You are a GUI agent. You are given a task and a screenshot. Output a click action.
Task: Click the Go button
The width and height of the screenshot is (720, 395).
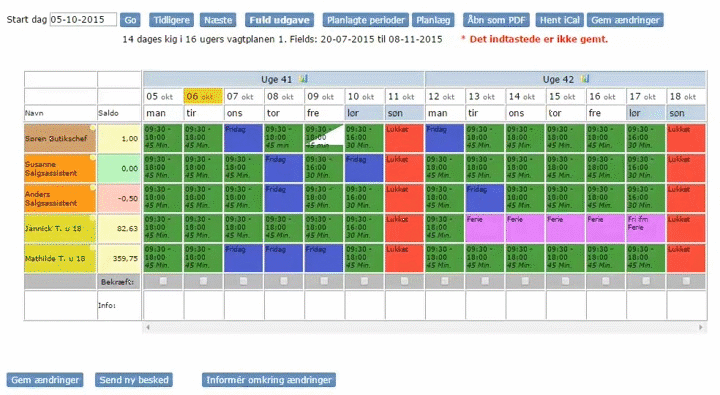(130, 20)
